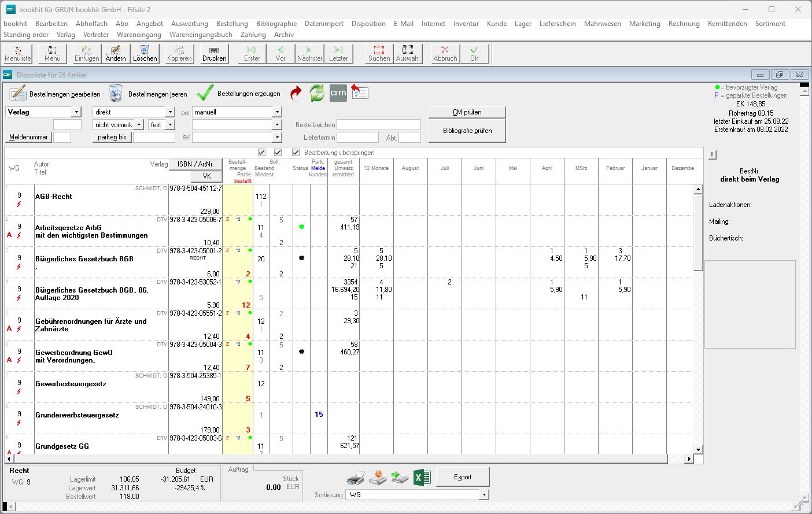This screenshot has height=514, width=812.
Task: Click the VK column button
Action: coord(206,176)
